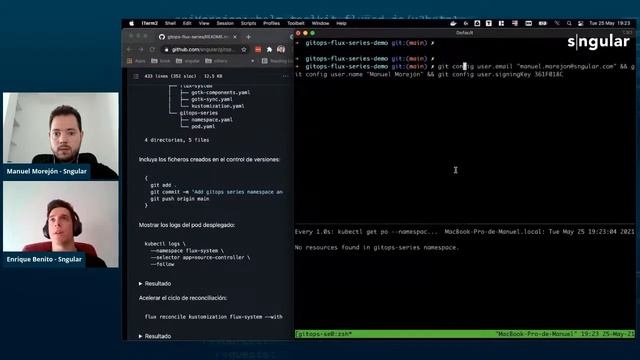Screen dimensions: 640x360
Task: Close the iTerm2 window red button
Action: pos(298,33)
